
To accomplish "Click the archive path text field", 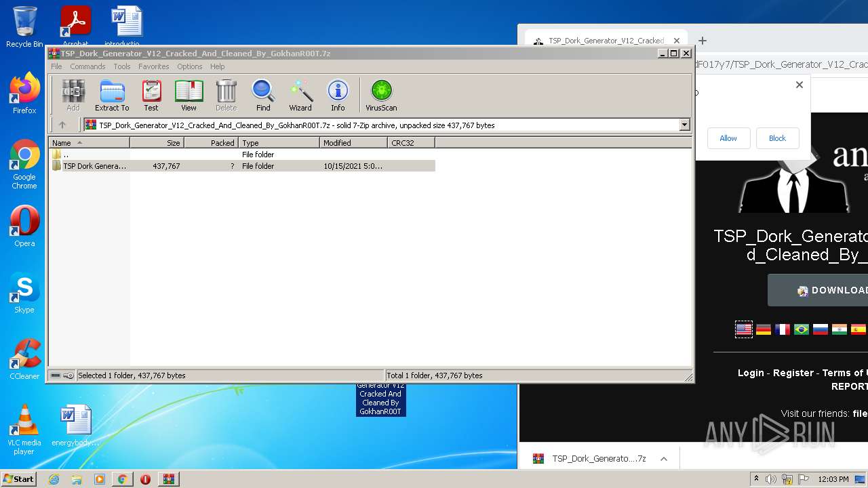I will (x=381, y=125).
